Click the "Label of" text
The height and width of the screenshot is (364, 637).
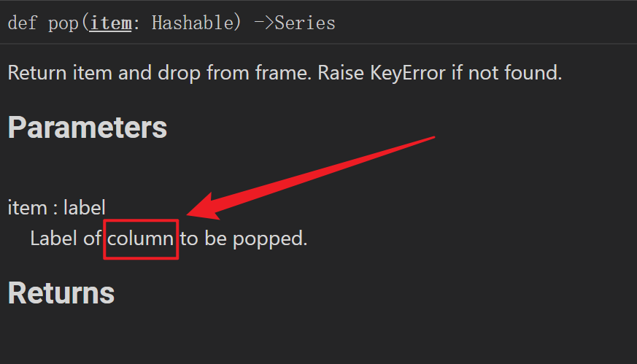(x=66, y=239)
